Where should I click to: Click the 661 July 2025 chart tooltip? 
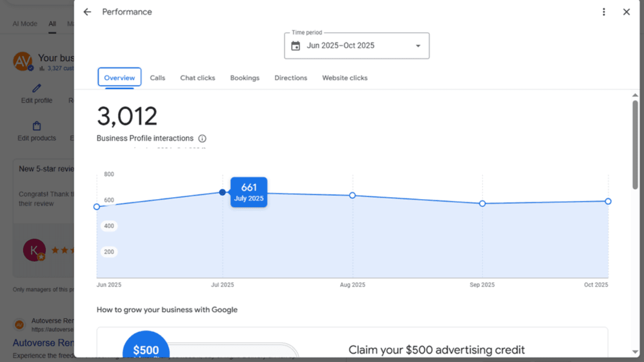point(249,192)
